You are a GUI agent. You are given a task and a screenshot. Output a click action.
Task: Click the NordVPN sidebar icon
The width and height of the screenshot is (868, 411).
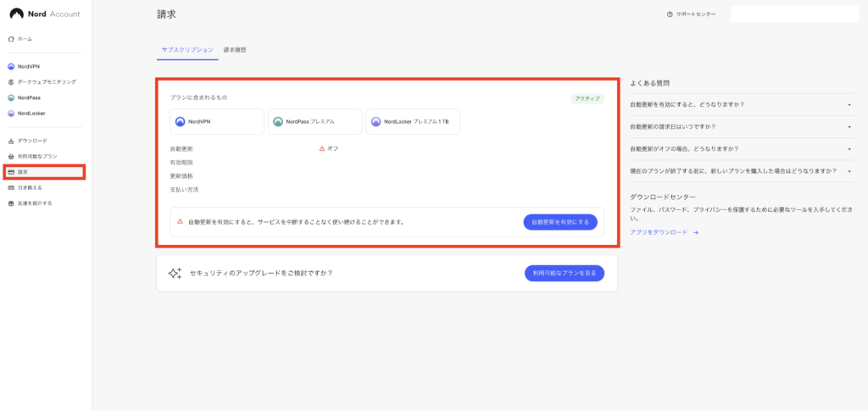tap(11, 66)
